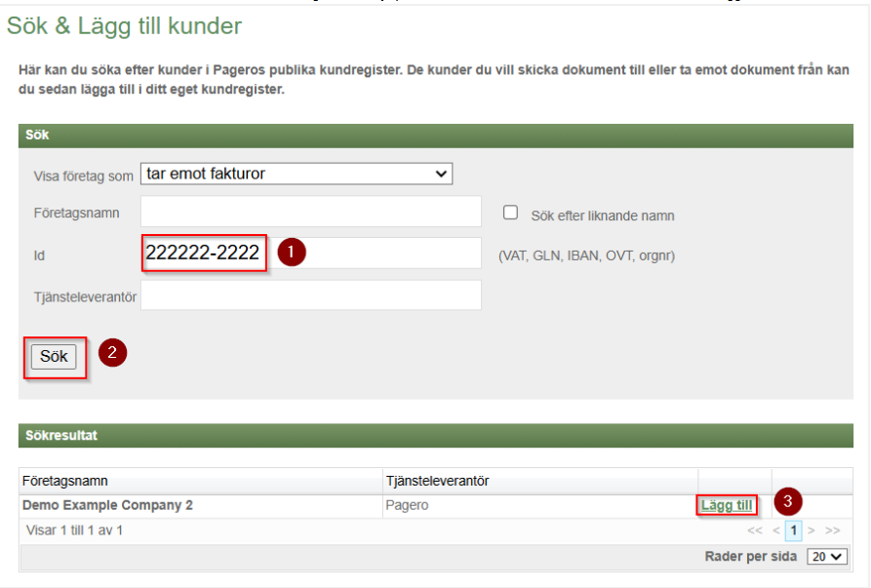Select the "Demo Example Company 2" row

tap(107, 505)
